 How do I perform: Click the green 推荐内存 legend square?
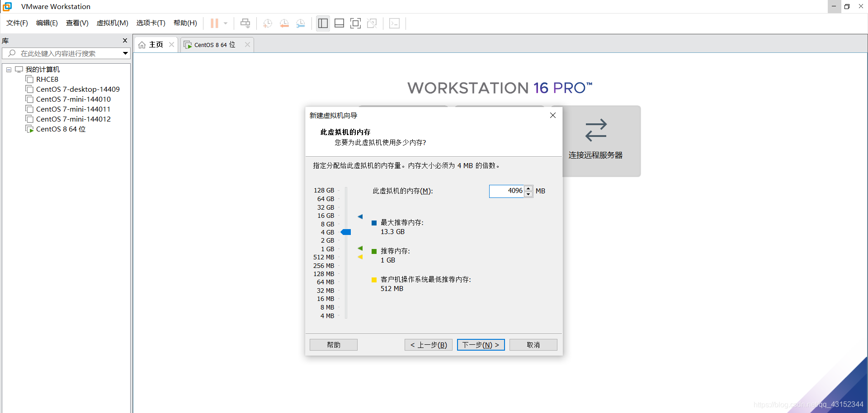(x=374, y=252)
